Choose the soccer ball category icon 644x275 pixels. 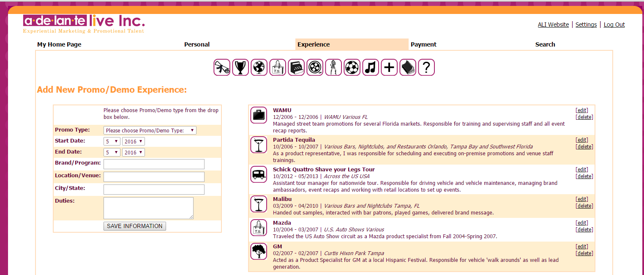pyautogui.click(x=352, y=68)
